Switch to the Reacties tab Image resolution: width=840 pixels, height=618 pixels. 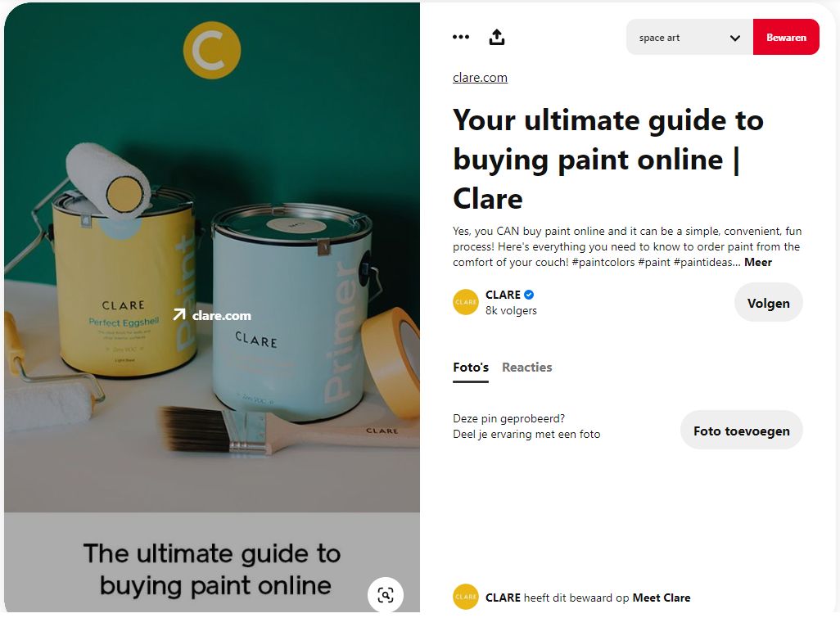click(526, 368)
